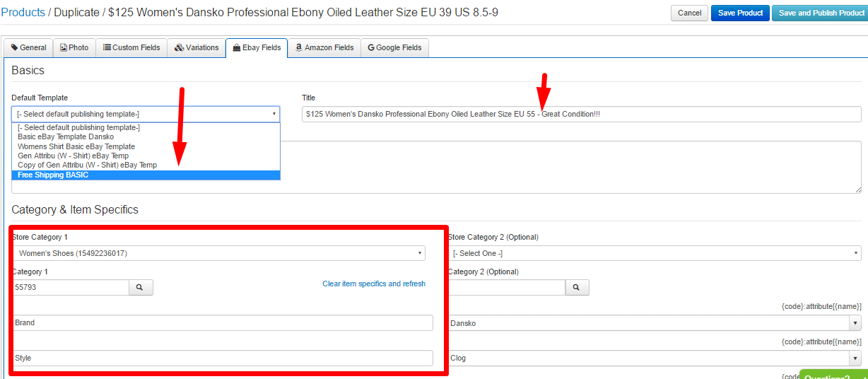Open the Products breadcrumb link
The height and width of the screenshot is (379, 868).
click(x=23, y=12)
